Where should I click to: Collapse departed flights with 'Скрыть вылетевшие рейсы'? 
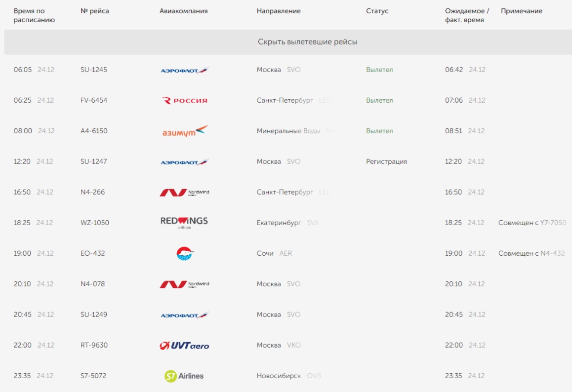(307, 42)
